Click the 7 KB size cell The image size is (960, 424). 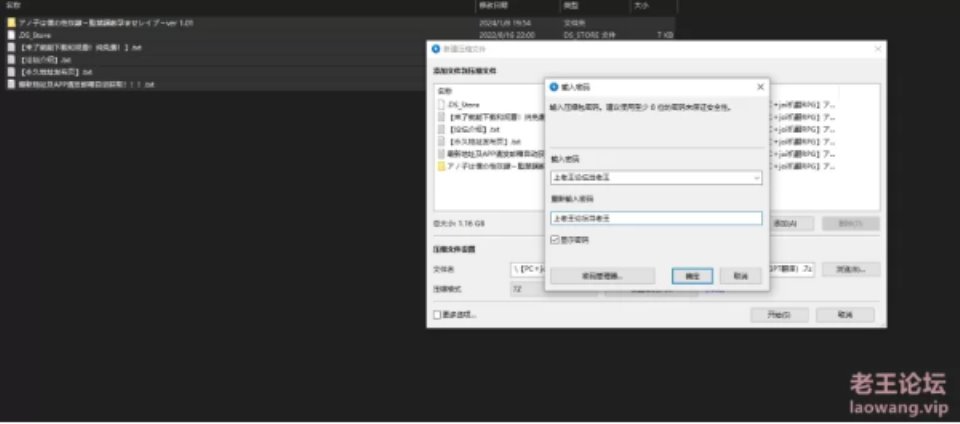(x=665, y=35)
